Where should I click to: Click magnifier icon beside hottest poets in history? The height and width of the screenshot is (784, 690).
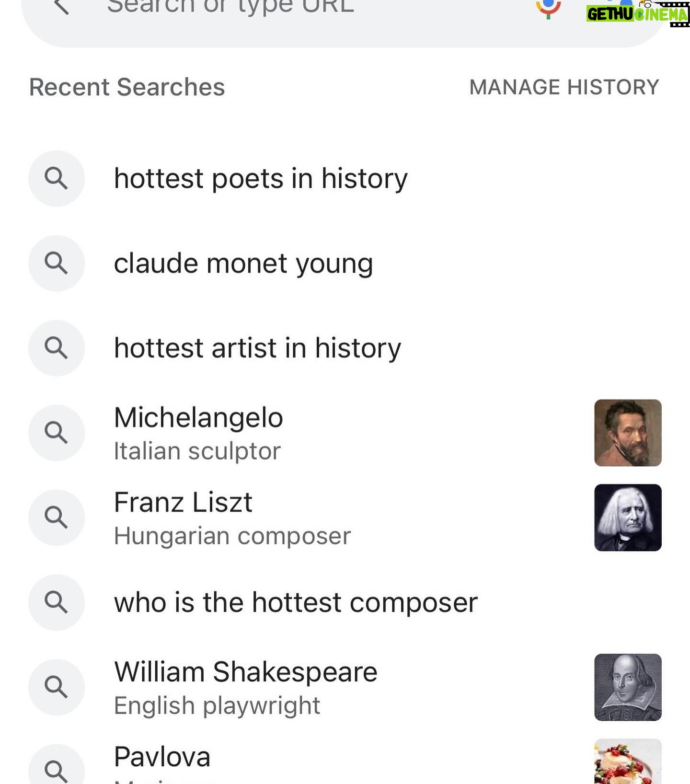tap(57, 179)
